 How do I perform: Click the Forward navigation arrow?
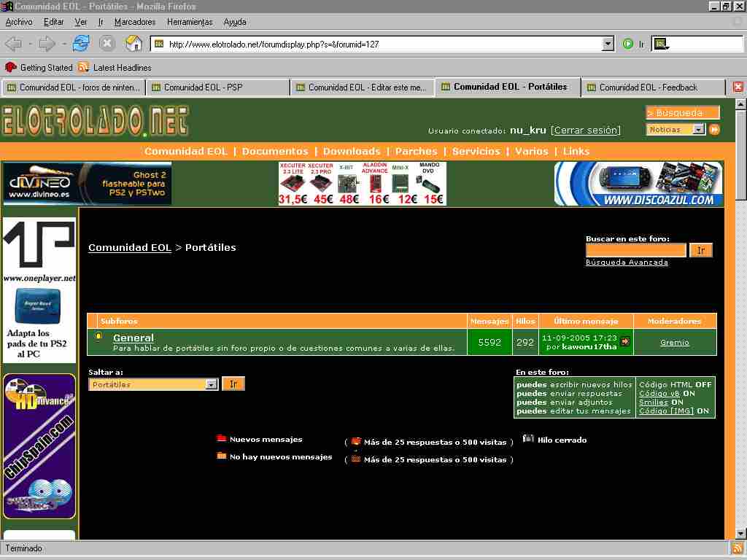(x=47, y=44)
